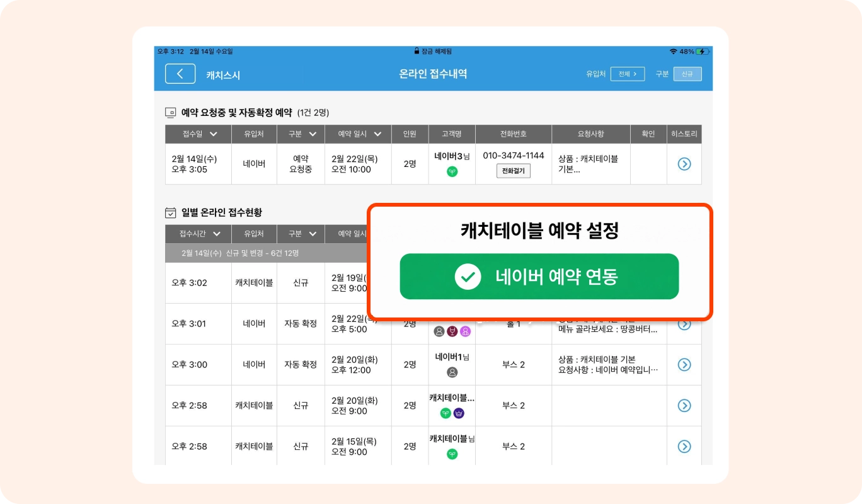Click the 자동 확정 cell in the 오후 3:00 row
The height and width of the screenshot is (504, 862).
[x=301, y=365]
